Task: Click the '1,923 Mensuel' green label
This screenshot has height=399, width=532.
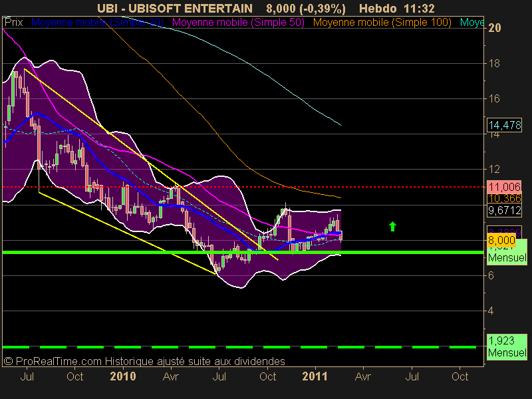Action: tap(507, 346)
